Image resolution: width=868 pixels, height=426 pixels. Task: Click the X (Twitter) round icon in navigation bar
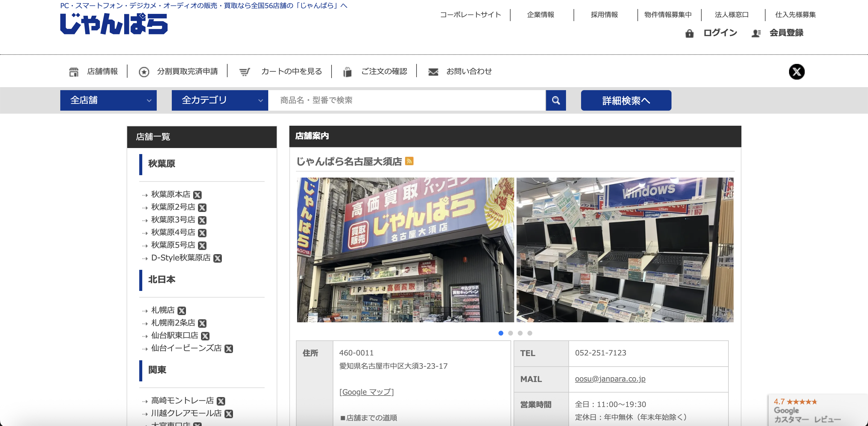(x=797, y=71)
